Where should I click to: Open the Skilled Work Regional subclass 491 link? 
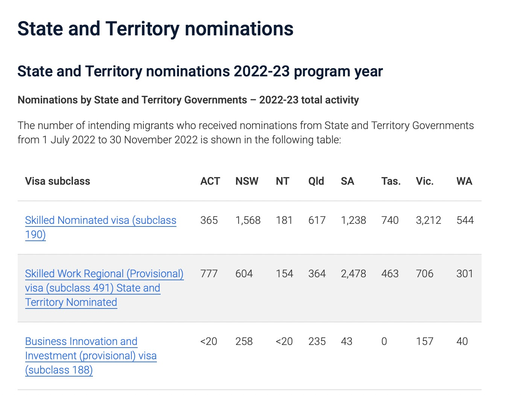tap(104, 274)
